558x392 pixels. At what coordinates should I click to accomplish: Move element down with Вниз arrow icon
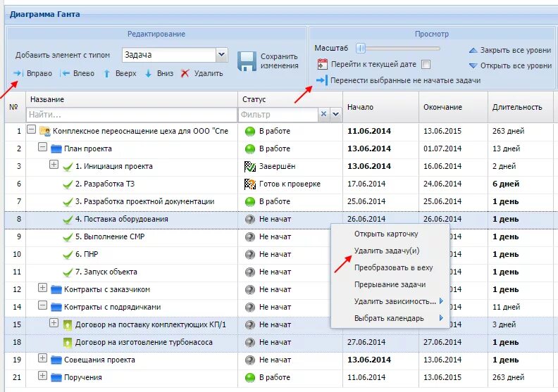(x=149, y=74)
